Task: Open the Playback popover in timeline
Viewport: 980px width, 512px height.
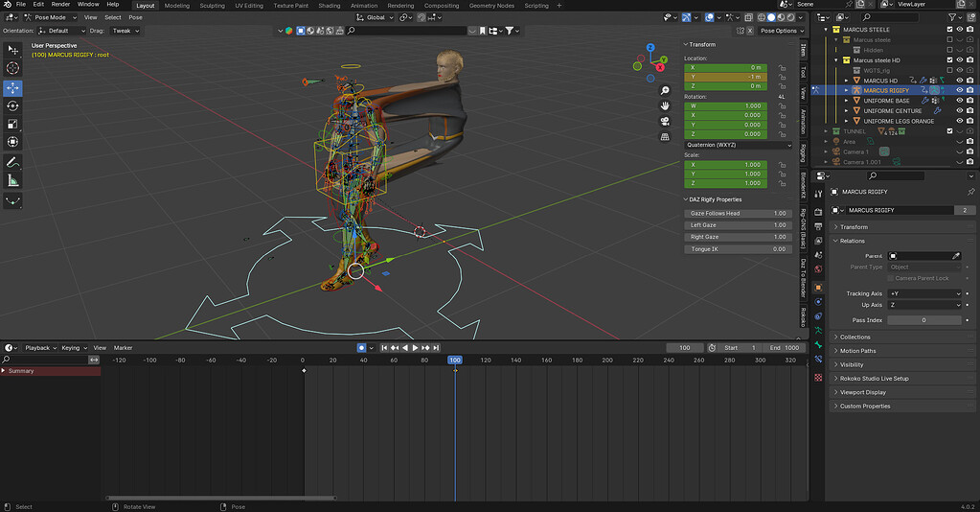Action: point(40,347)
